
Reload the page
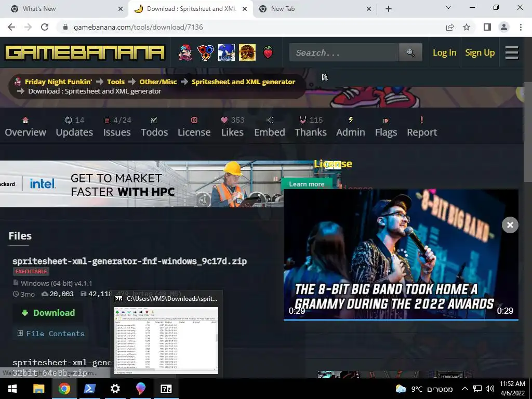coord(45,27)
